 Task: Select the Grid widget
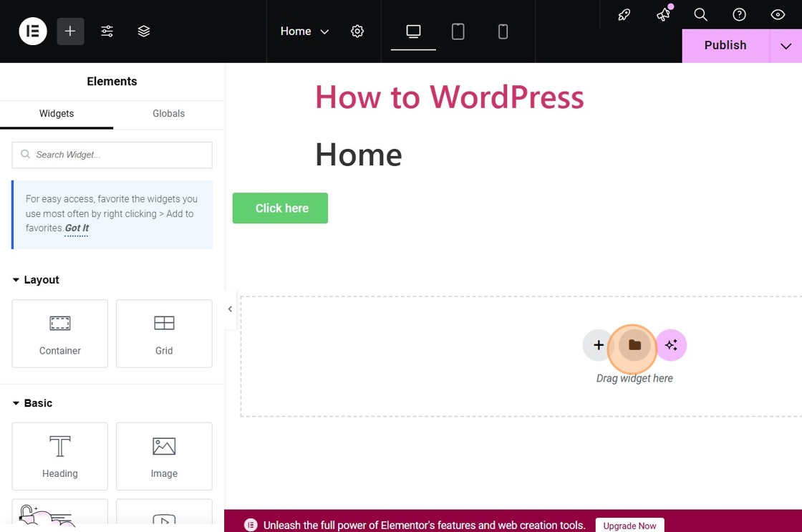tap(164, 334)
